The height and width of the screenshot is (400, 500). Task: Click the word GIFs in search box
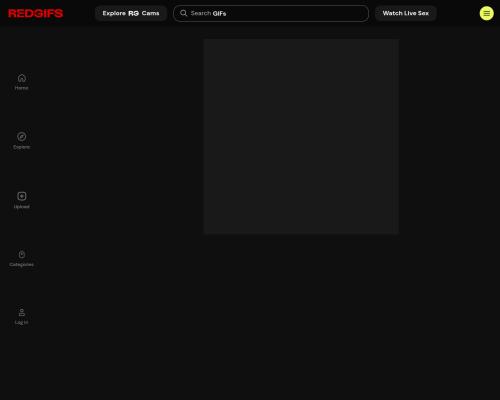click(x=219, y=13)
